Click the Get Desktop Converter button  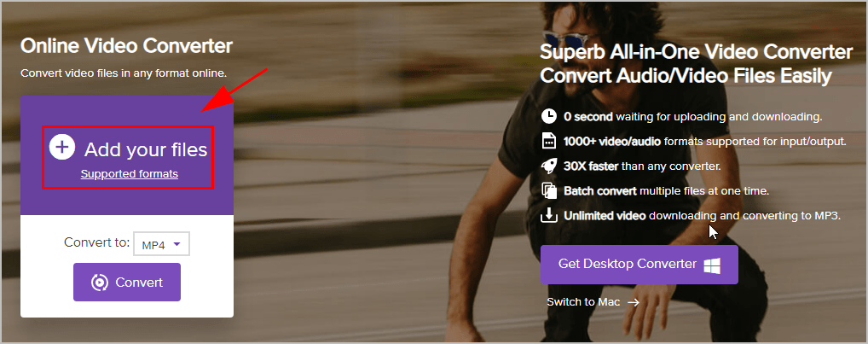(x=639, y=265)
